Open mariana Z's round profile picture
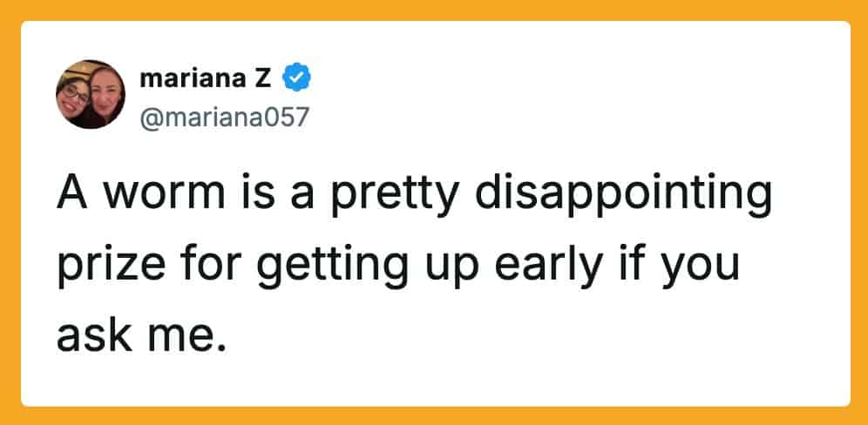 coord(92,94)
